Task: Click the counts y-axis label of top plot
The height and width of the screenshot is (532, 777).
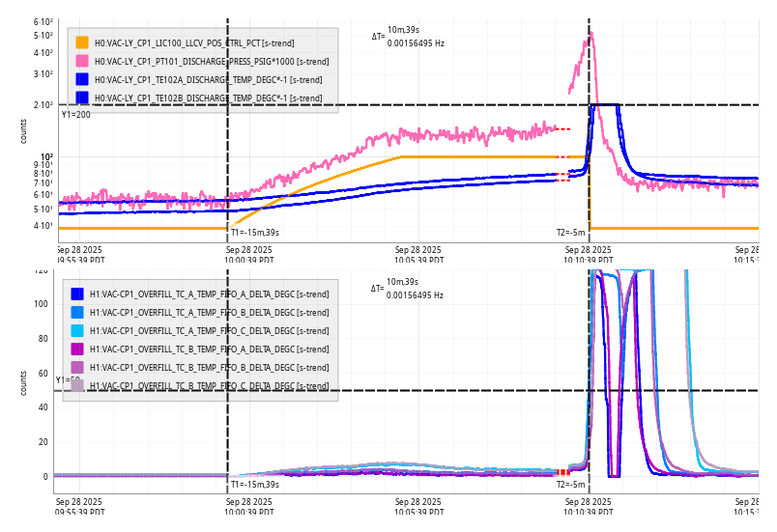Action: pyautogui.click(x=24, y=132)
